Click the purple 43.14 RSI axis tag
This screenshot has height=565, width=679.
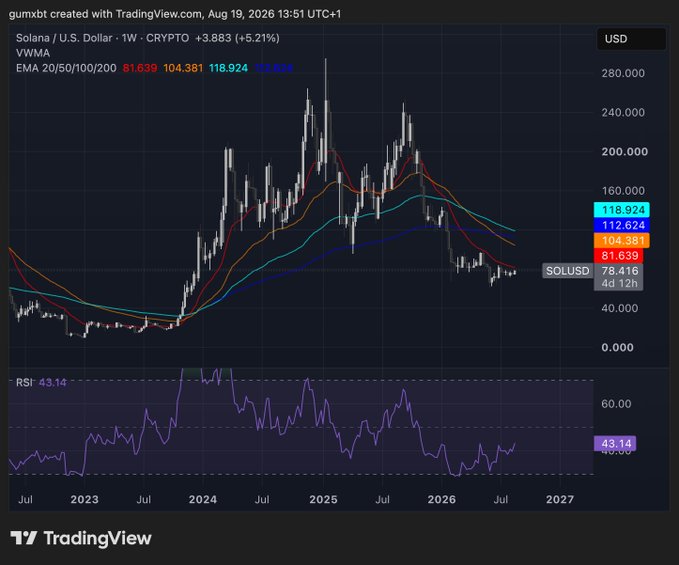(615, 443)
